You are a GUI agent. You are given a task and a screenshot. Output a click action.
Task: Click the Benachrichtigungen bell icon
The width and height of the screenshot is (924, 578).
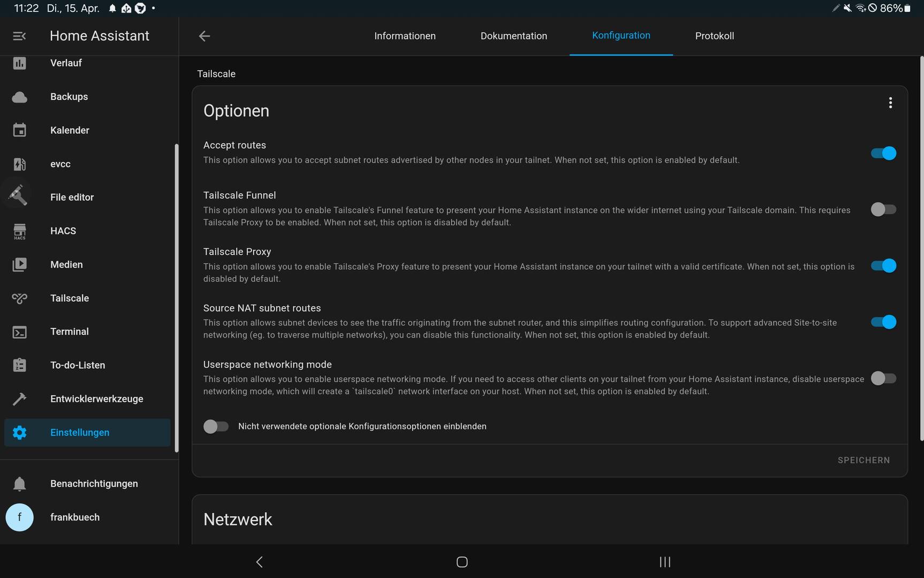click(19, 484)
